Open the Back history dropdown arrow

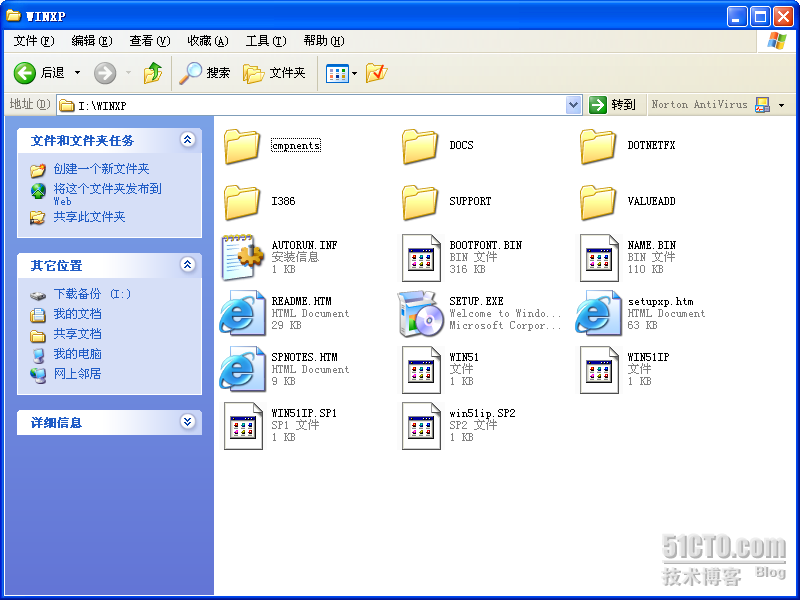[x=78, y=73]
